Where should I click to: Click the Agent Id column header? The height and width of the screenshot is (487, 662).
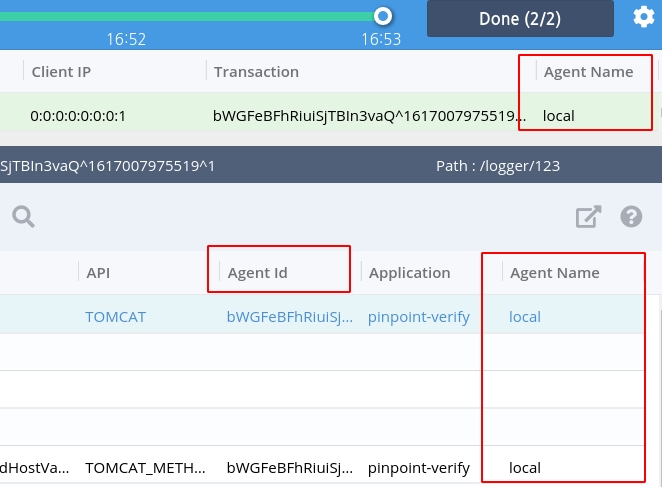click(258, 272)
